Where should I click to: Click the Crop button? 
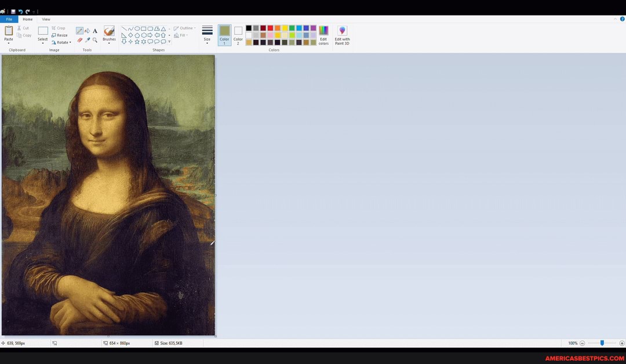pos(59,28)
